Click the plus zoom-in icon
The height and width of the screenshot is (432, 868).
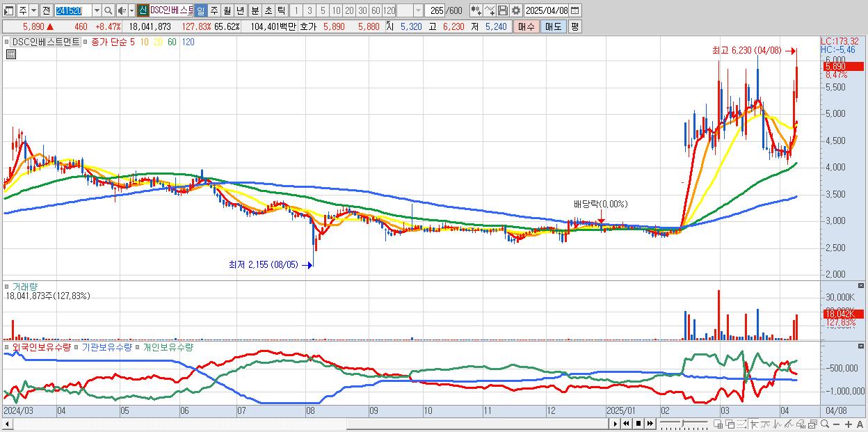(849, 424)
